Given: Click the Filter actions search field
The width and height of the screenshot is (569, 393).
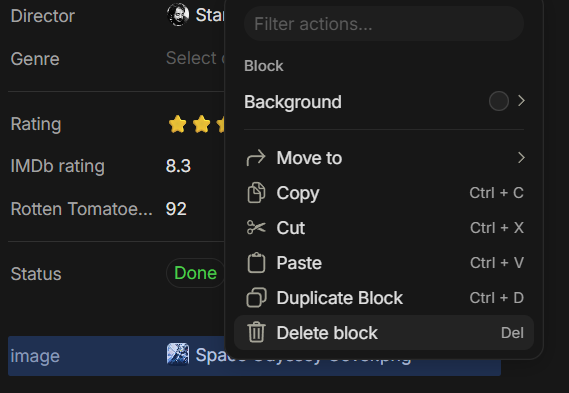Looking at the screenshot, I should 384,24.
